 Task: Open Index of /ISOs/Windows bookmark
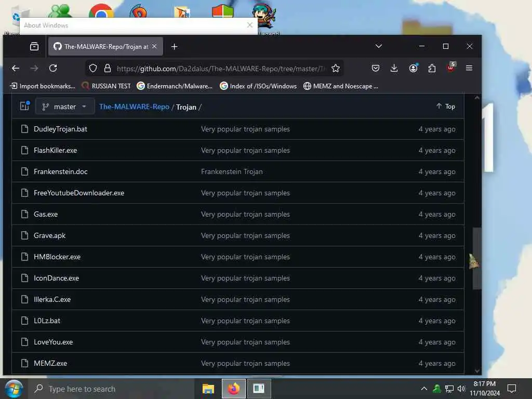tap(259, 86)
